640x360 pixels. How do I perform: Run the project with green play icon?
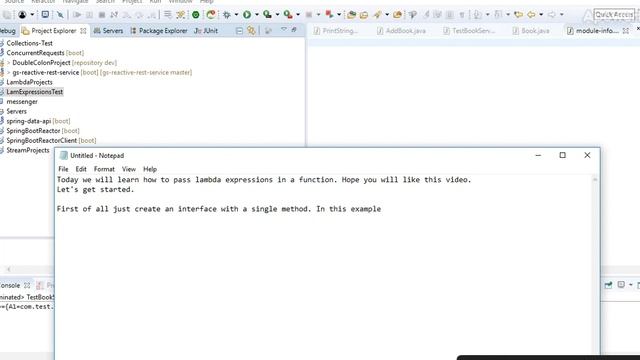(247, 15)
